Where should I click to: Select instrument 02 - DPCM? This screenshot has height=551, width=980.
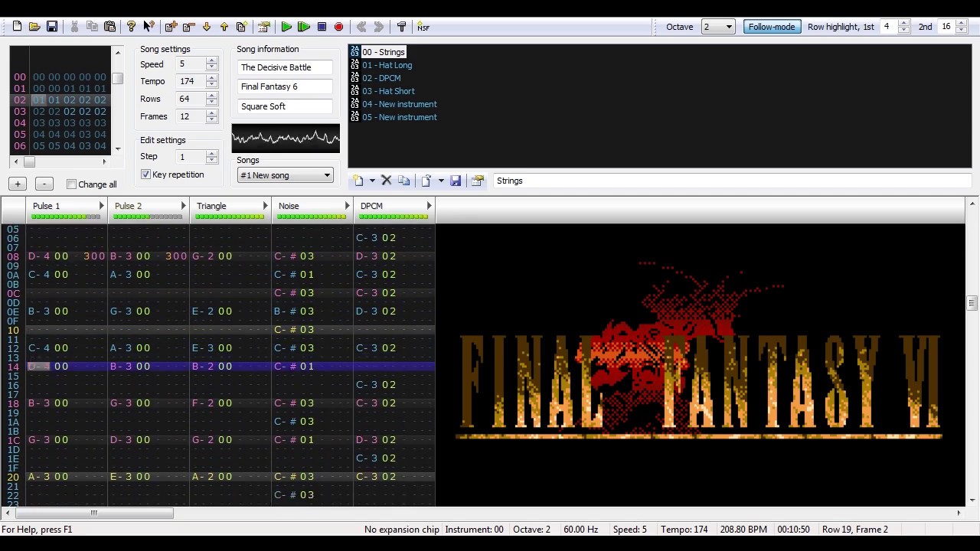point(381,78)
